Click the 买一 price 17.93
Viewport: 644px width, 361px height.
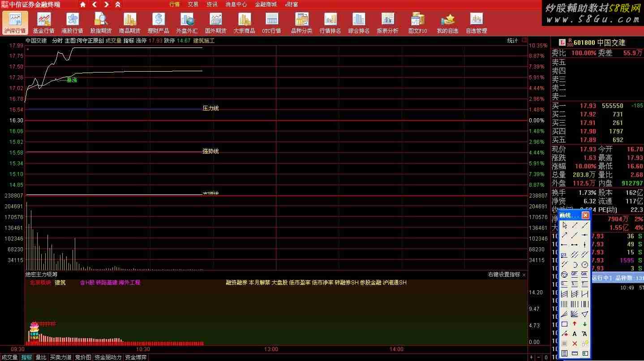[x=588, y=106]
